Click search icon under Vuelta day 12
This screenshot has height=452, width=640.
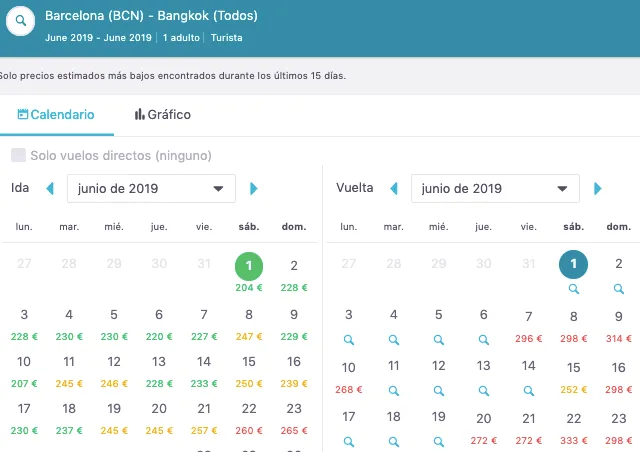[439, 391]
